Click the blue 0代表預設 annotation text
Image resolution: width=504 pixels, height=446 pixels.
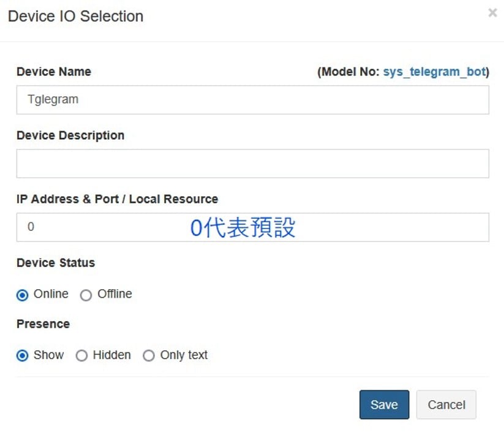pyautogui.click(x=243, y=228)
